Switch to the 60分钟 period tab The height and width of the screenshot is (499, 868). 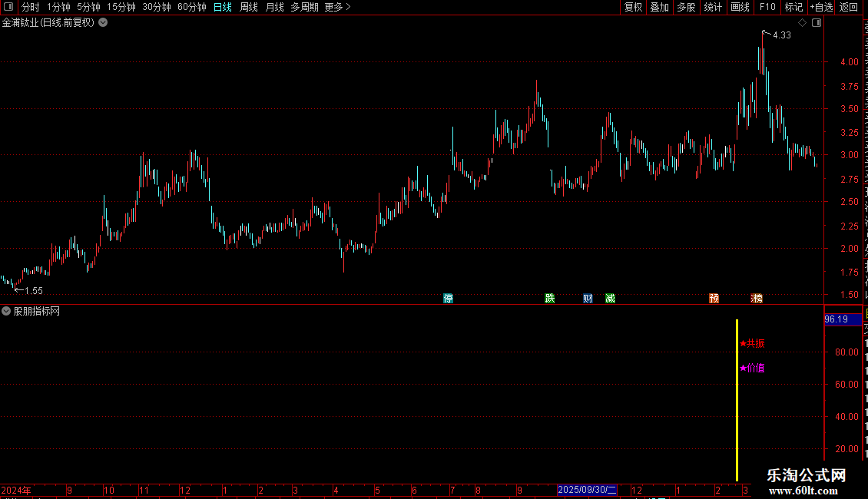[191, 7]
